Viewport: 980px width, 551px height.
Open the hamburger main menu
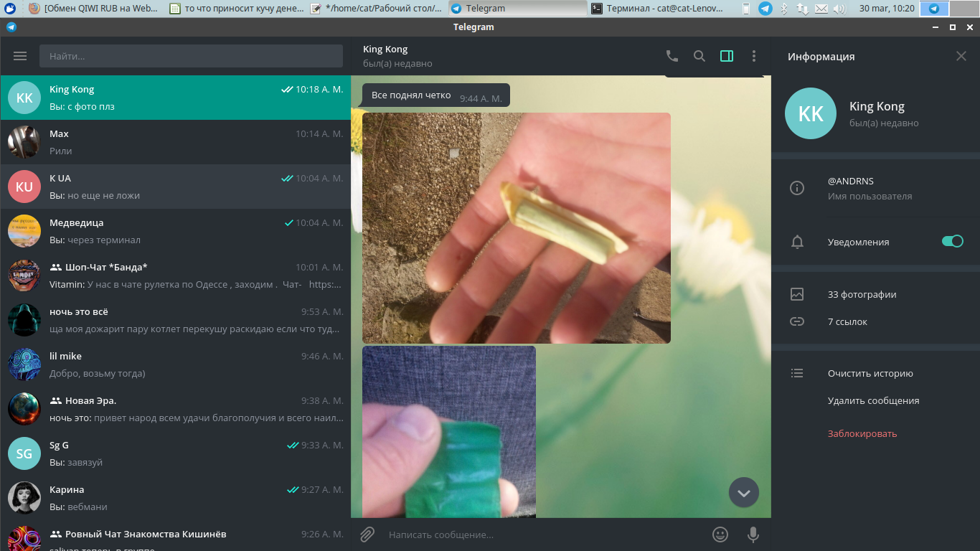(20, 56)
